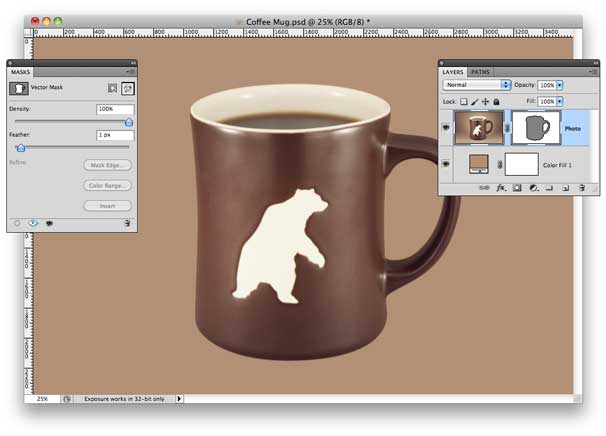The image size is (606, 436).
Task: Click the Opacity value field
Action: (x=547, y=85)
